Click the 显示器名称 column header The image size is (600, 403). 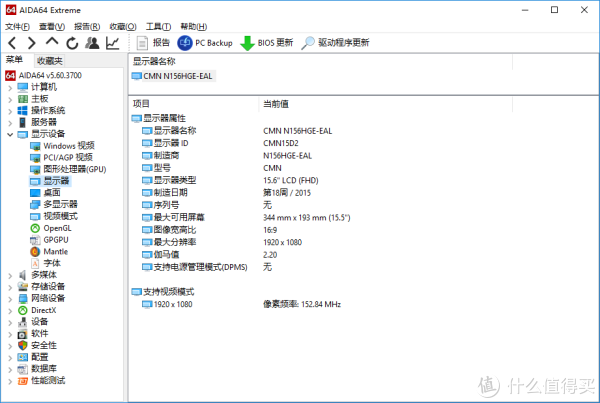coord(321,61)
